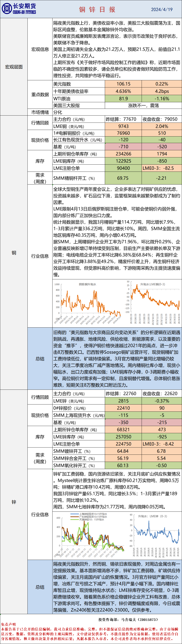Click the SMM氧化锌开工 value 60.13
Image resolution: width=182 pixels, height=644 pixels.
pos(123,466)
